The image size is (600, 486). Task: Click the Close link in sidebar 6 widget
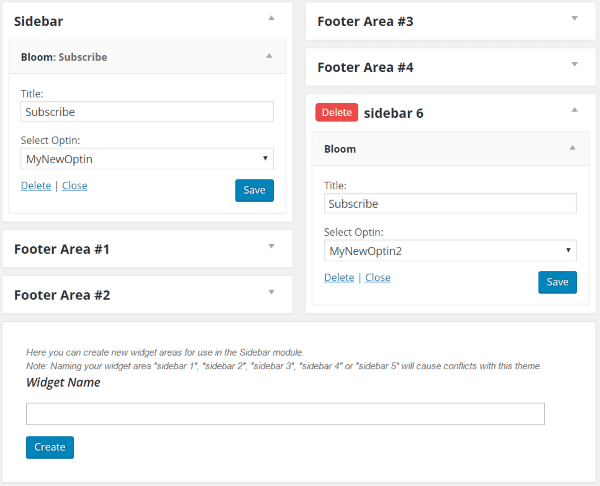coord(377,278)
